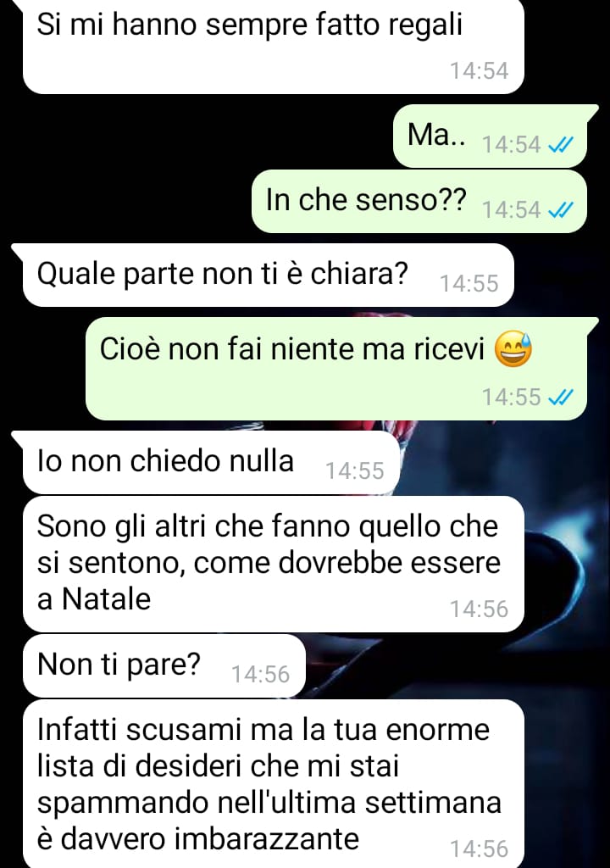
Task: Tap the 'Ma..' sent message bubble
Action: [490, 136]
